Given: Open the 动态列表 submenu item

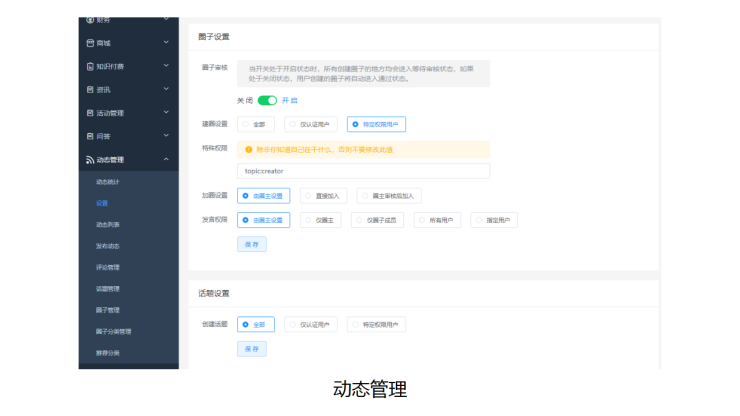Looking at the screenshot, I should pyautogui.click(x=108, y=225).
